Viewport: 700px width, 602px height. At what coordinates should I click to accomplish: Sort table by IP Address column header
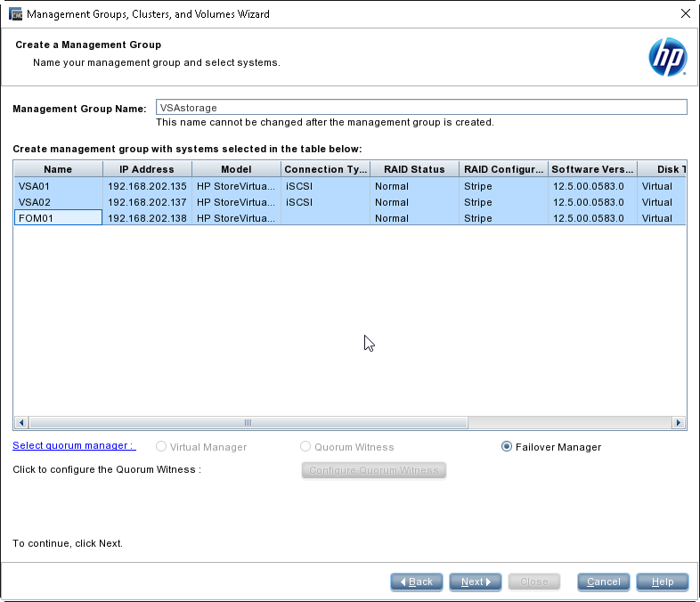[x=147, y=169]
